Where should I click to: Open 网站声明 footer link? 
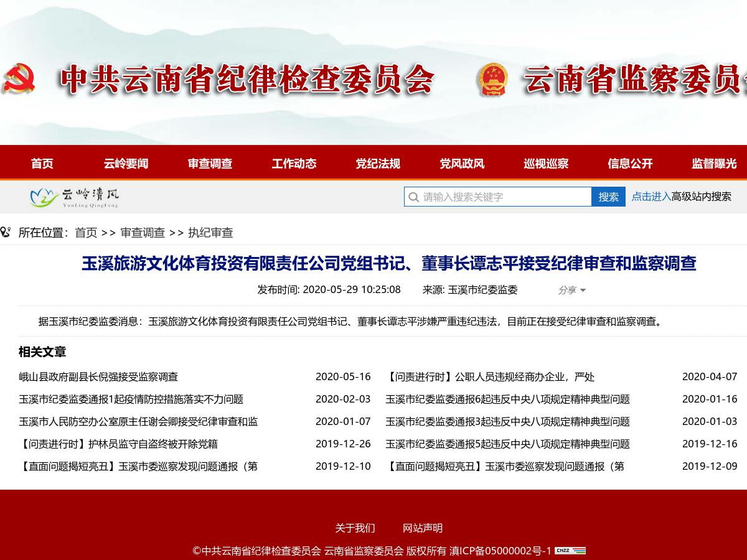(x=422, y=528)
